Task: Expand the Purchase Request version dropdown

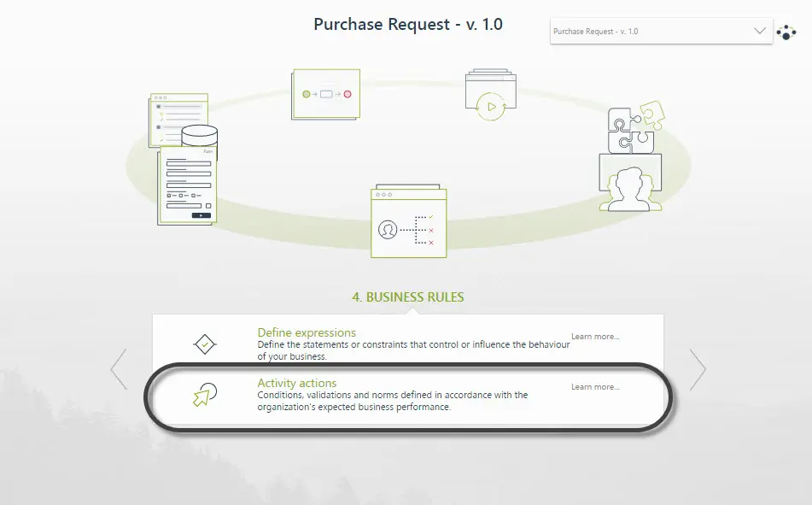Action: tap(662, 31)
